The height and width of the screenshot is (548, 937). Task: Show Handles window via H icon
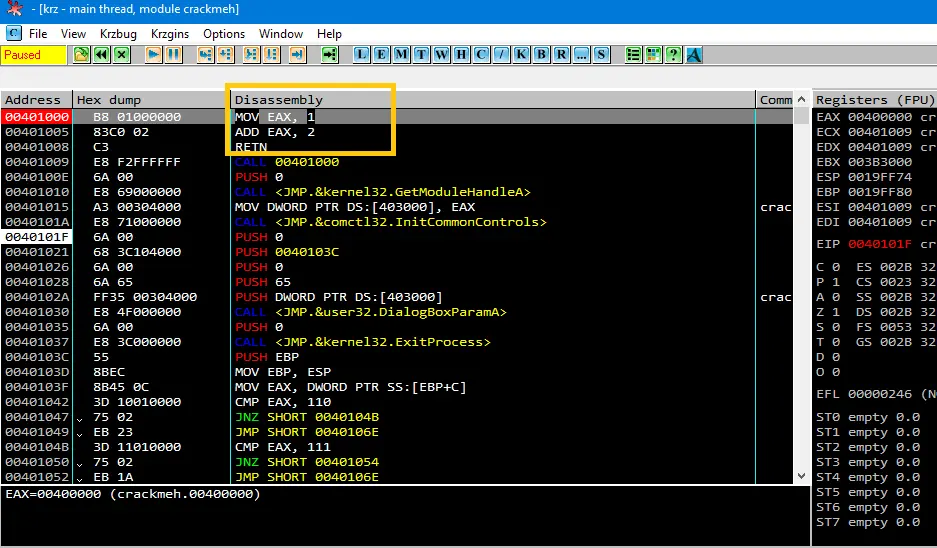click(461, 55)
